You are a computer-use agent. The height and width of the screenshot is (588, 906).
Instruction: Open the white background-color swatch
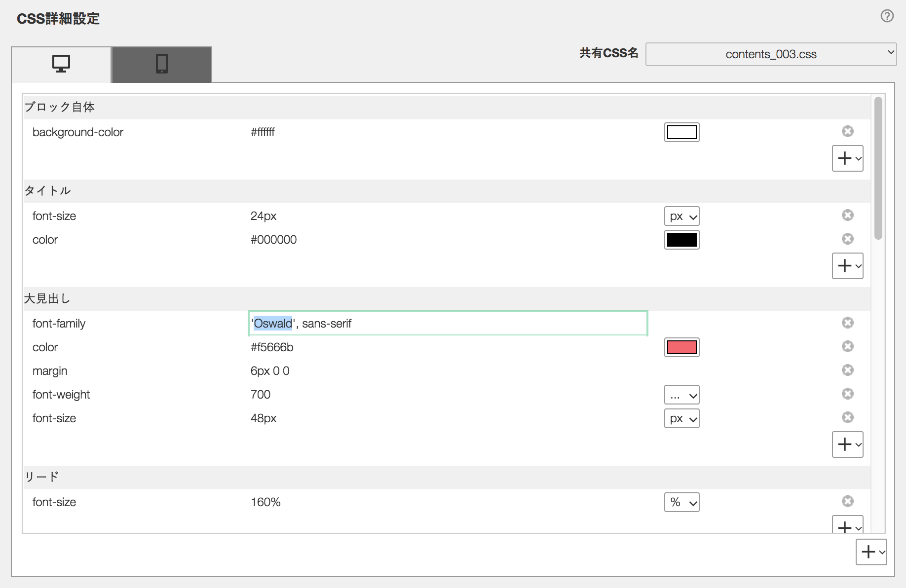[681, 132]
